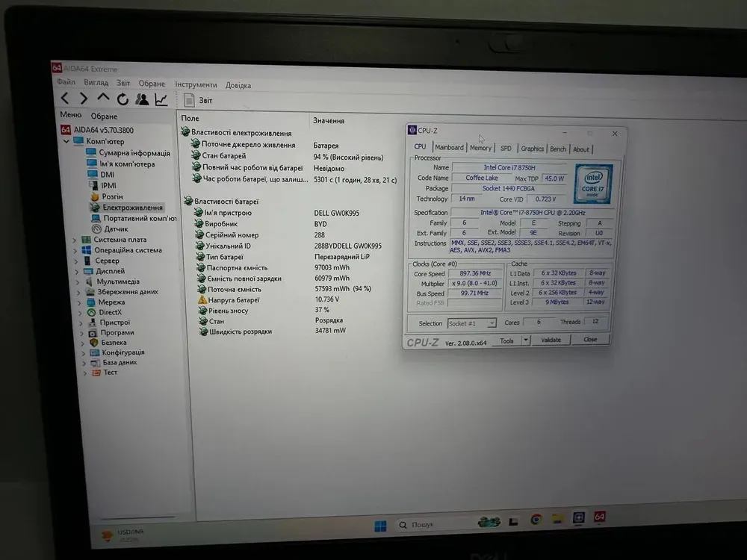Open the Інструменти menu
Image resolution: width=747 pixels, height=560 pixels.
(196, 84)
